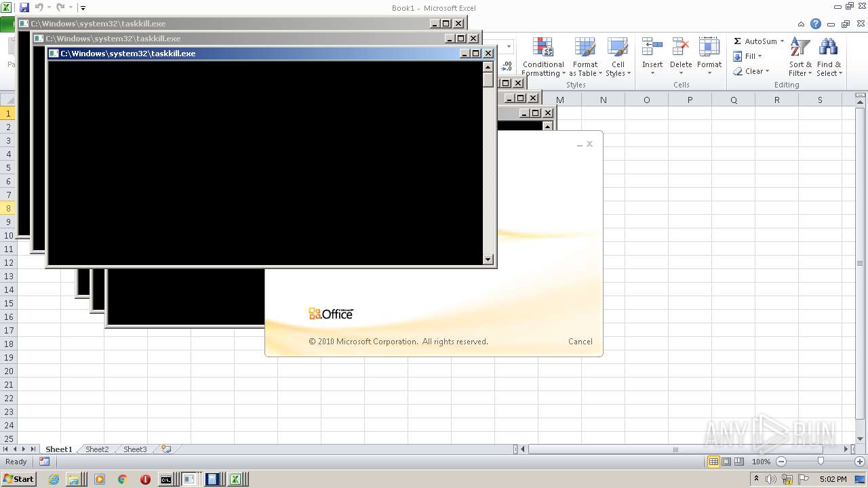Click the Undo arrow in Quick Access Toolbar
This screenshot has height=488, width=868.
(39, 7)
